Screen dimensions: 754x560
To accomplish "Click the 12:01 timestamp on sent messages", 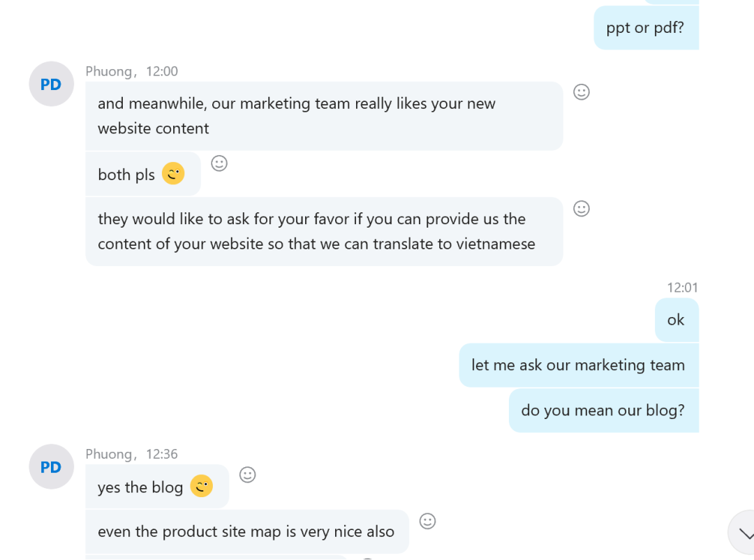I will point(682,288).
